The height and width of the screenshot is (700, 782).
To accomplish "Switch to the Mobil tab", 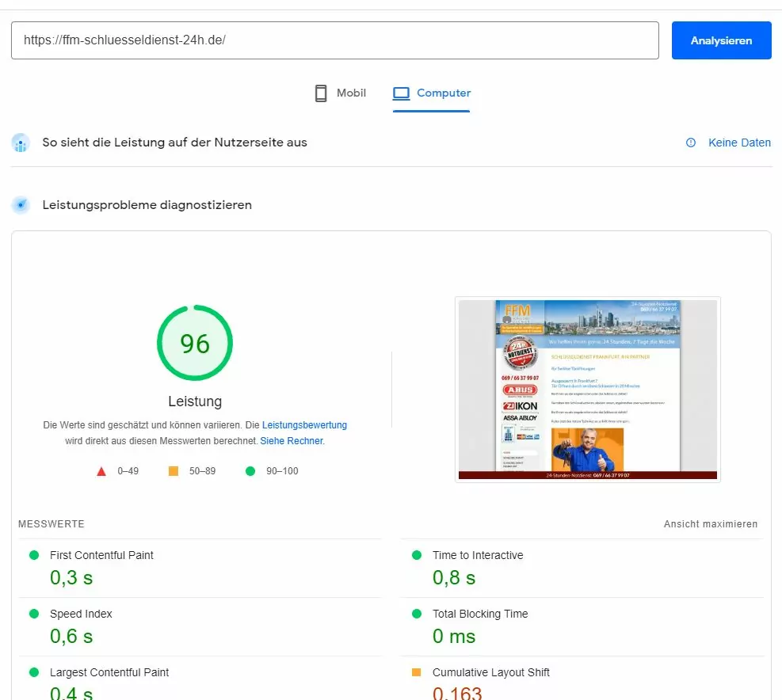I will (x=341, y=93).
